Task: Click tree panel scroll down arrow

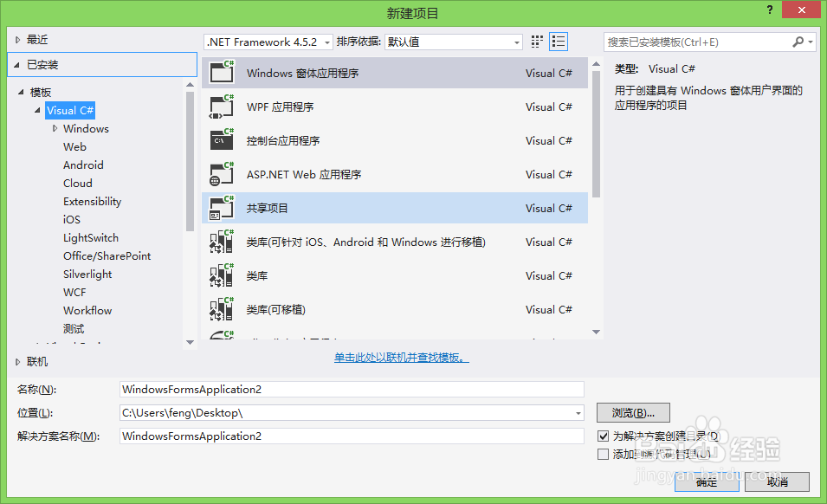Action: point(190,343)
